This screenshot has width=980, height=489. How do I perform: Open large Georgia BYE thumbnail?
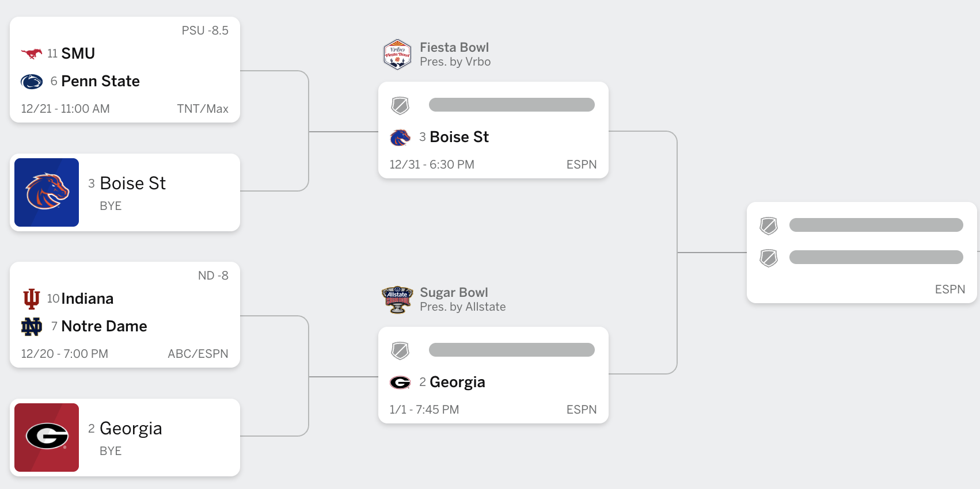(47, 437)
